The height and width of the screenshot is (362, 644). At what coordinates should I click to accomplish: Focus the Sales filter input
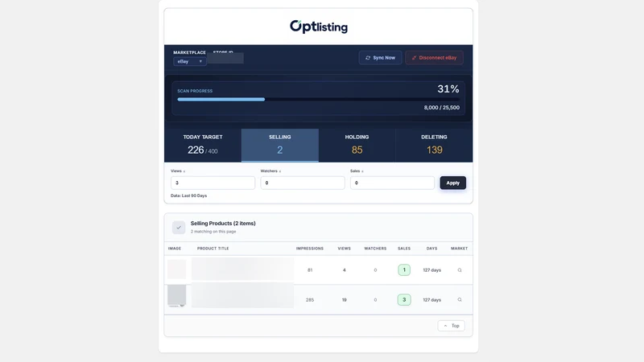[x=392, y=183]
